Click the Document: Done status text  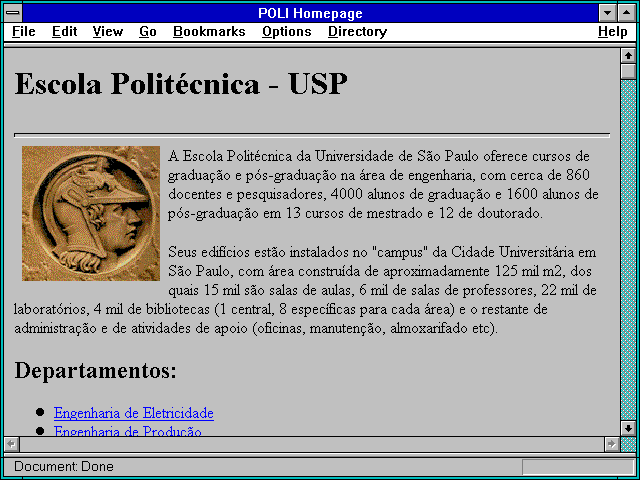click(x=64, y=466)
